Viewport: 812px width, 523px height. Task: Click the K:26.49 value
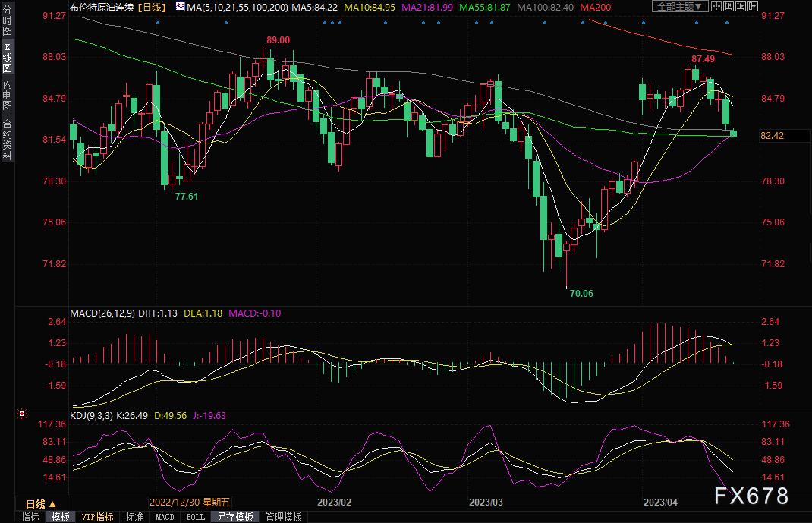[x=132, y=416]
